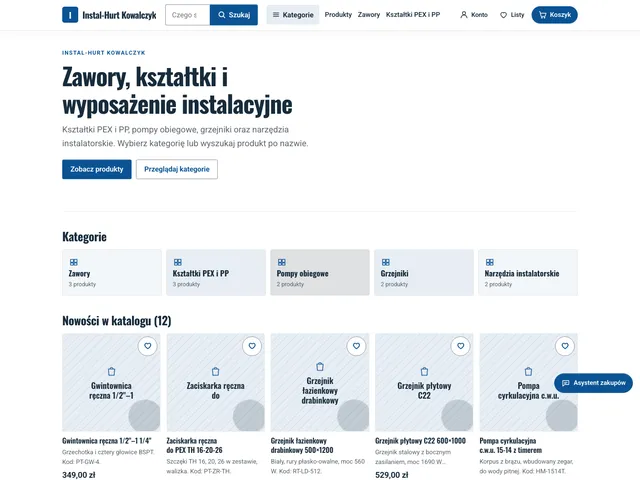Open the Kategorie menu
The image size is (640, 480).
(x=293, y=15)
